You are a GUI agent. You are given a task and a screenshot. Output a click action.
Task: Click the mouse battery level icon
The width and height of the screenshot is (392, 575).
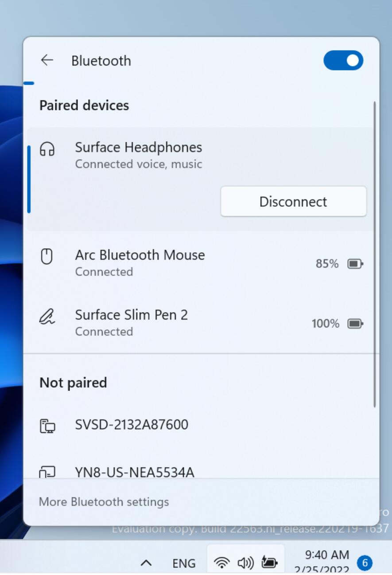point(355,264)
